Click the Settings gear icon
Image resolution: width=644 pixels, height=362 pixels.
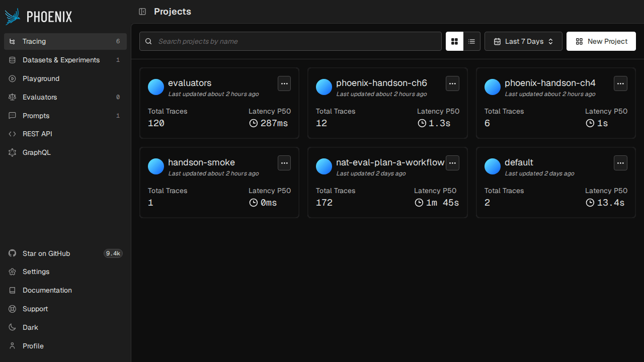pyautogui.click(x=13, y=271)
